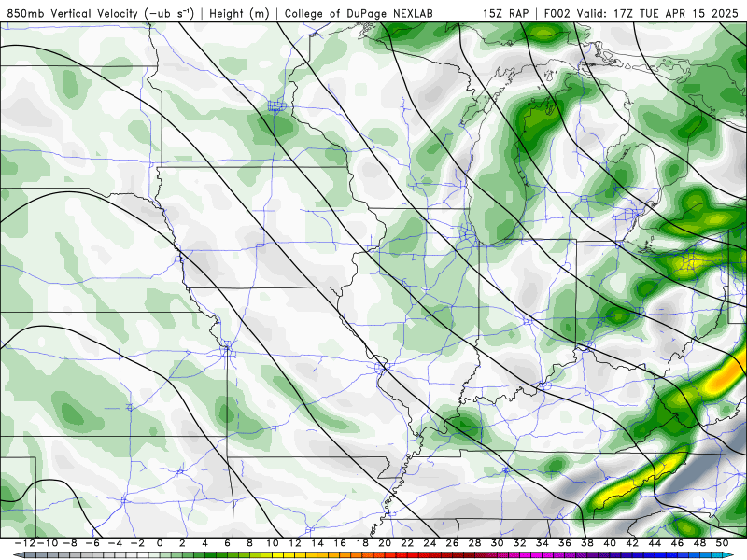The height and width of the screenshot is (560, 747).
Task: Click the red swatch under colorbar value 22
Action: click(x=413, y=554)
